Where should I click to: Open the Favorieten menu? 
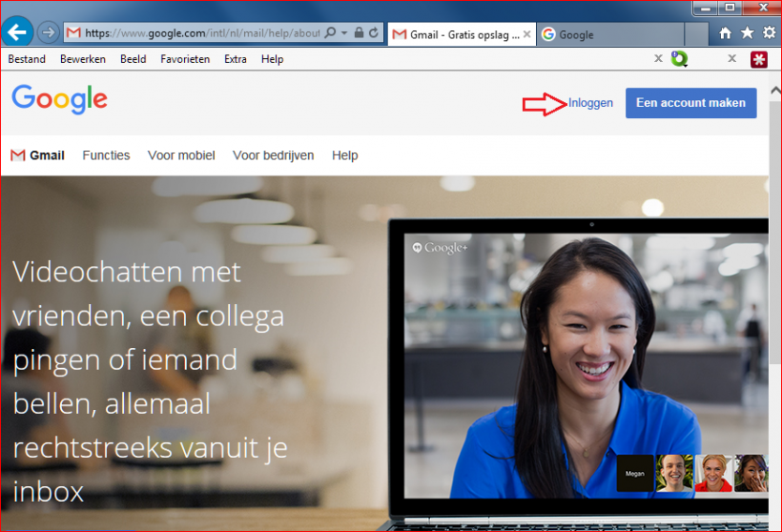185,59
